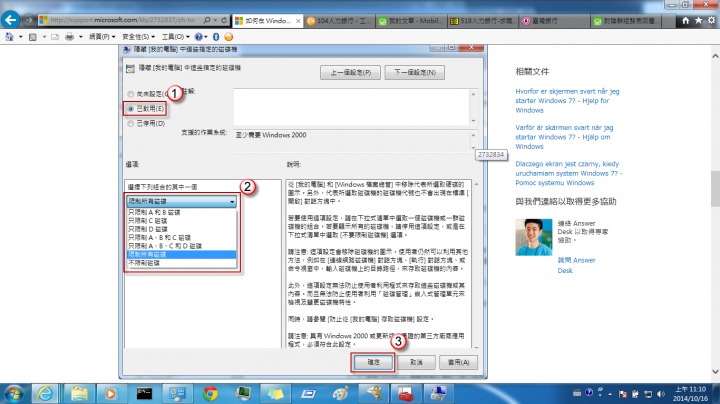The width and height of the screenshot is (720, 404).
Task: Open the Dlaczego ekran jest czarny link
Action: click(568, 173)
